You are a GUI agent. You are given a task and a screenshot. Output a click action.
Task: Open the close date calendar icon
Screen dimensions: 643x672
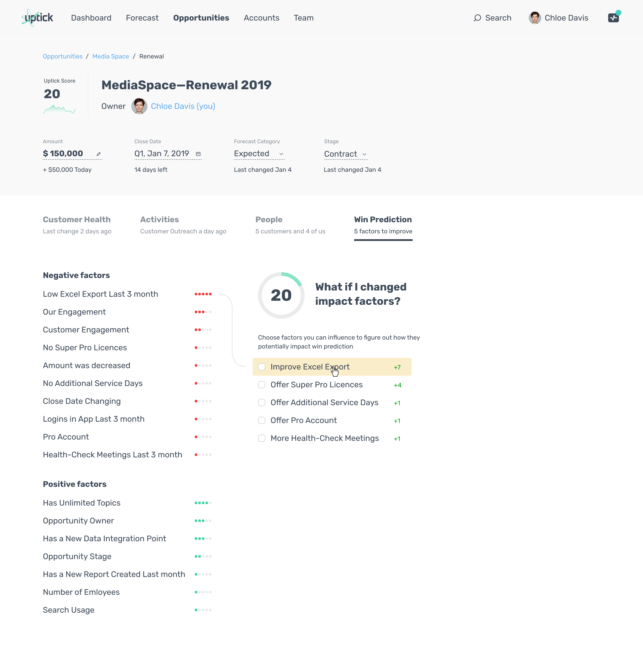tap(198, 154)
